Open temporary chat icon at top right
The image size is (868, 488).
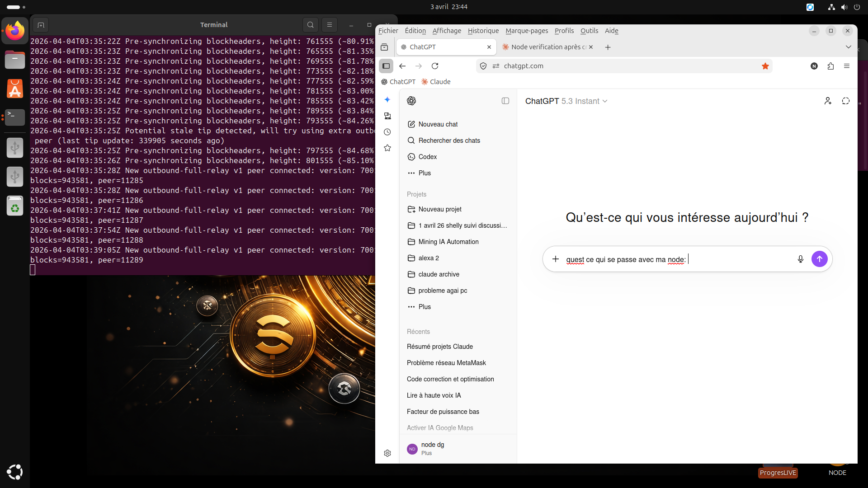tap(845, 101)
